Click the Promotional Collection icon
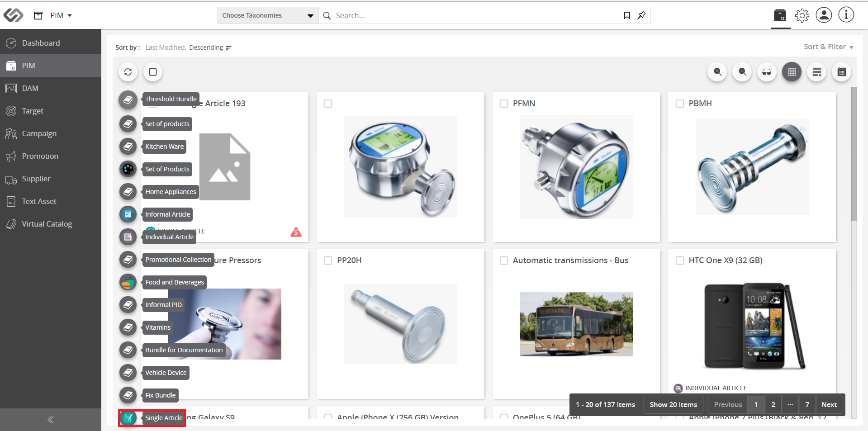Image resolution: width=868 pixels, height=431 pixels. 128,259
